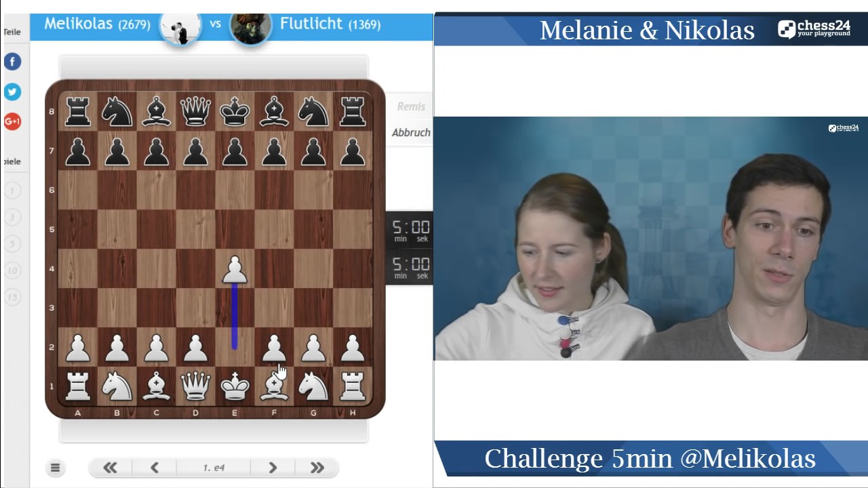Click the black bishop on f8
Viewport: 868px width, 488px height.
point(274,112)
